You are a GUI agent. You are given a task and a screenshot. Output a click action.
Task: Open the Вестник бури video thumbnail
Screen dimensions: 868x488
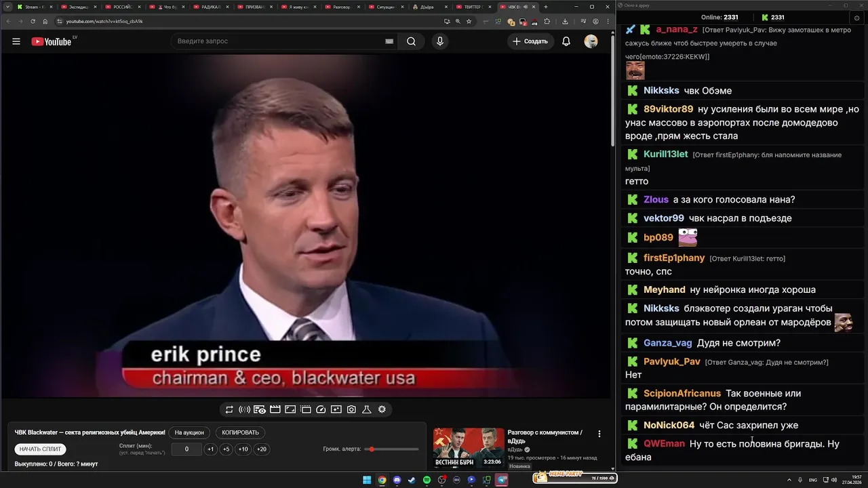click(x=469, y=448)
